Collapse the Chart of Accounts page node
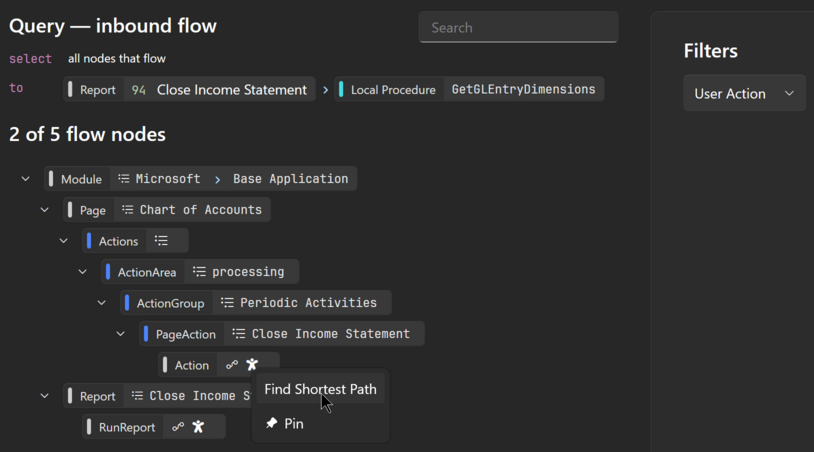 pyautogui.click(x=45, y=210)
